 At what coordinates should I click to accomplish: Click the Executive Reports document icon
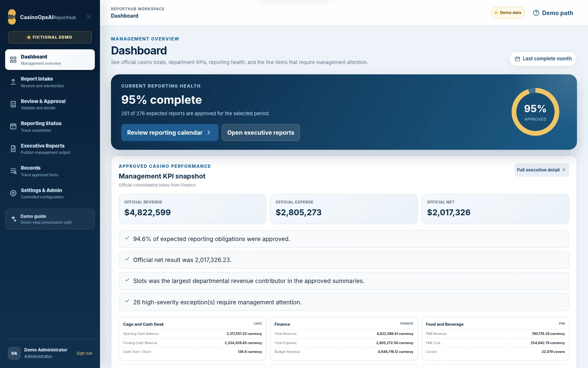[13, 149]
